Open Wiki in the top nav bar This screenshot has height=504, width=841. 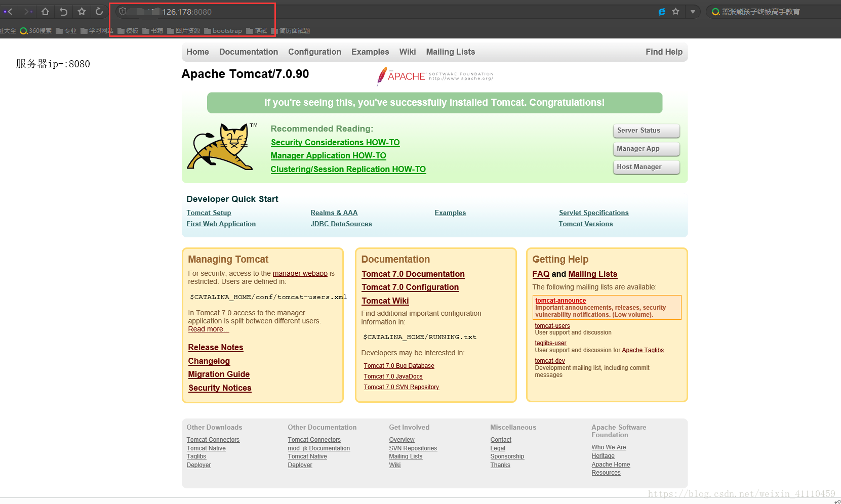point(408,52)
